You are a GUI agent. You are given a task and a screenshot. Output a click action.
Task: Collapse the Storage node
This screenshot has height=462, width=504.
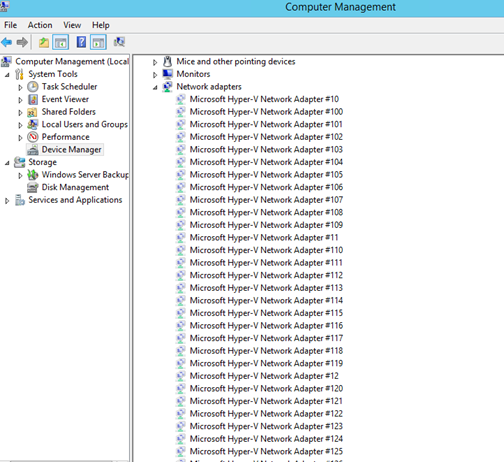tap(7, 163)
